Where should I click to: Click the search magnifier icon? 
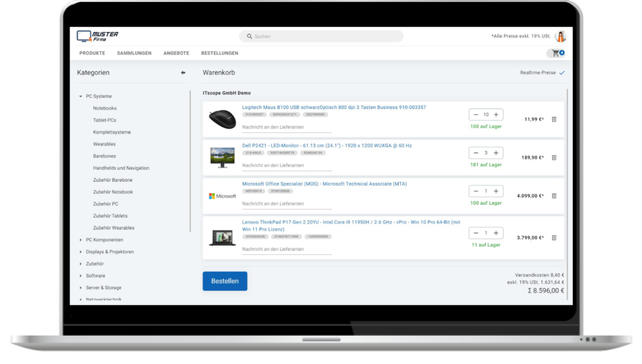coord(248,36)
